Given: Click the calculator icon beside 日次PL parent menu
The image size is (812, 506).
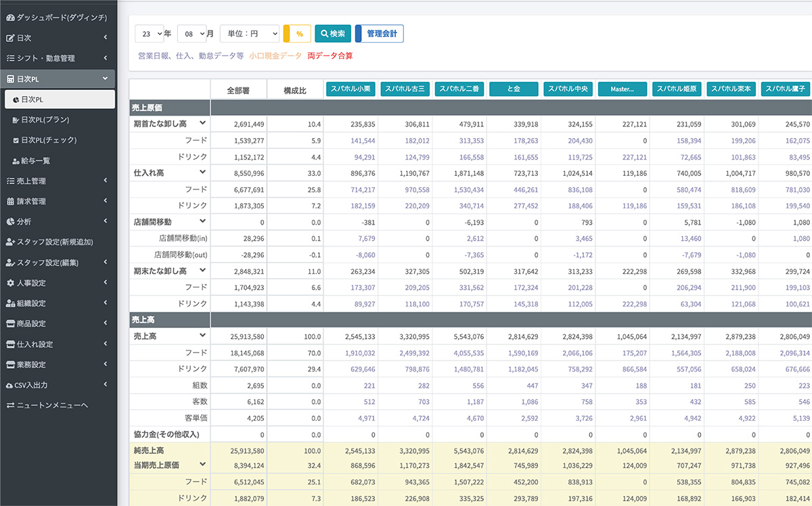Looking at the screenshot, I should pyautogui.click(x=10, y=79).
